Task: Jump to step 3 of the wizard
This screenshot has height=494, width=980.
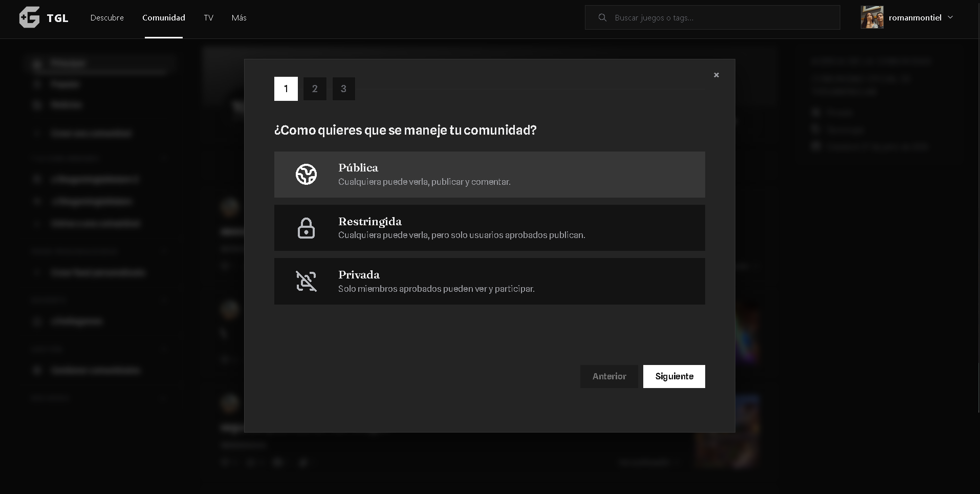Action: (343, 89)
